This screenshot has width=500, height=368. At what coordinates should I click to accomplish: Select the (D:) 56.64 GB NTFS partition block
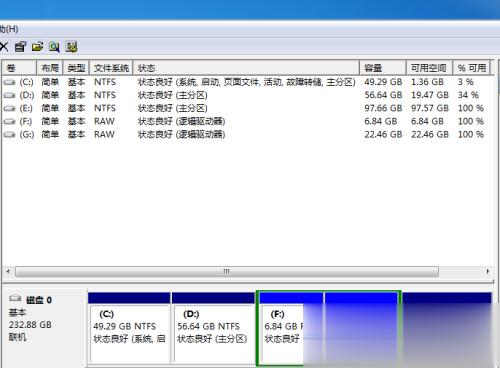(213, 329)
